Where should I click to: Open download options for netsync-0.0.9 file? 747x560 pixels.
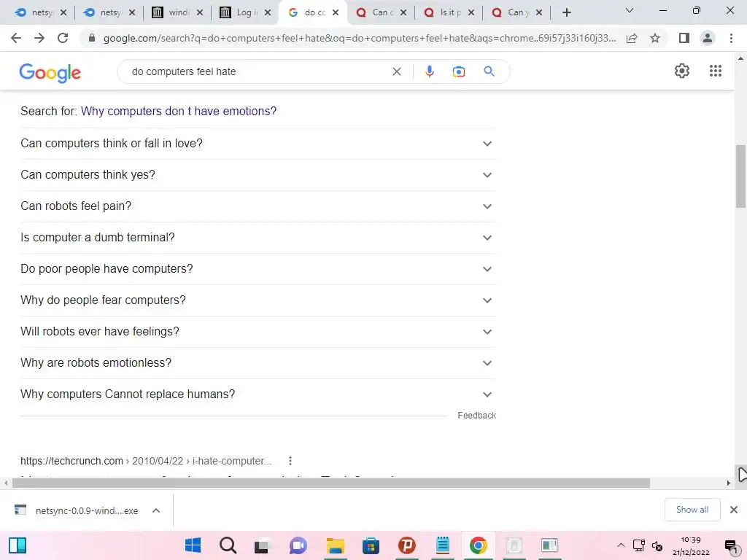[156, 510]
